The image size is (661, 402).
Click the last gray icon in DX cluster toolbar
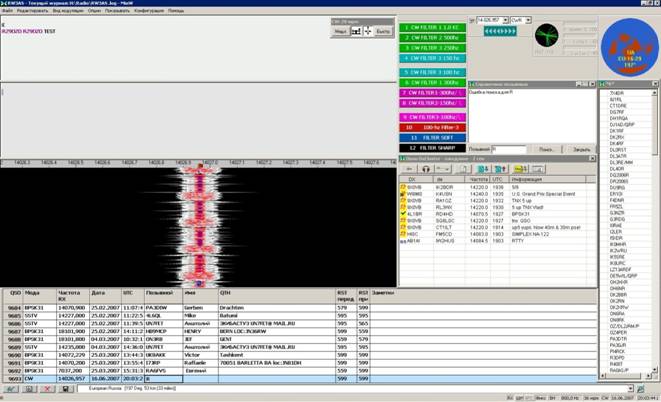(x=538, y=169)
